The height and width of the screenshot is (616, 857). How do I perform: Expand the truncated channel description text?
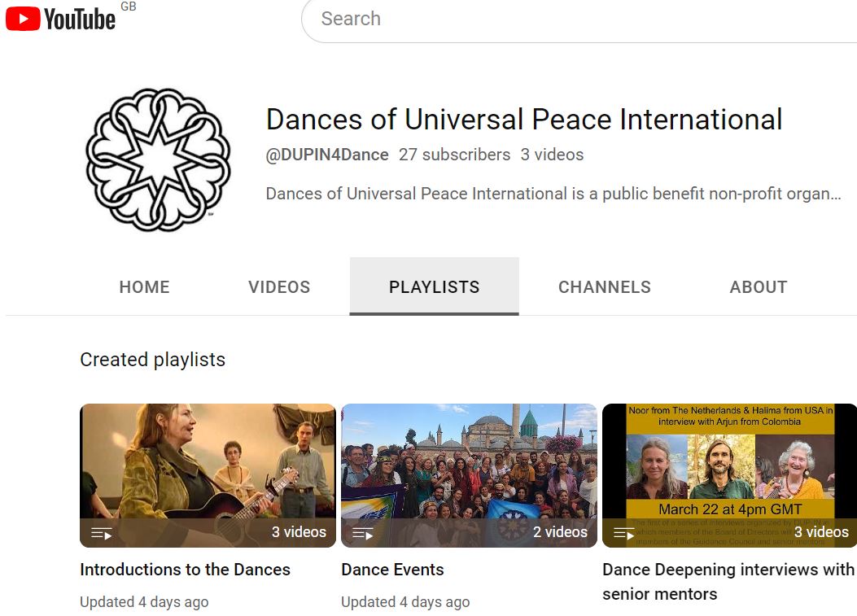click(x=553, y=194)
